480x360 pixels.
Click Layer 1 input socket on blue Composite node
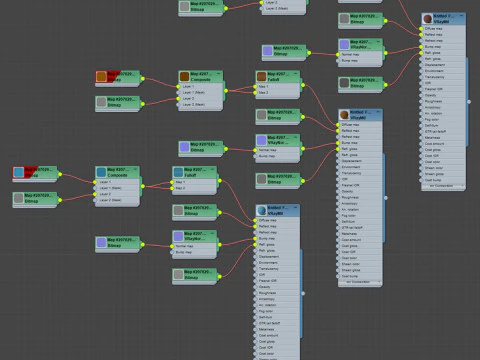[x=95, y=182]
